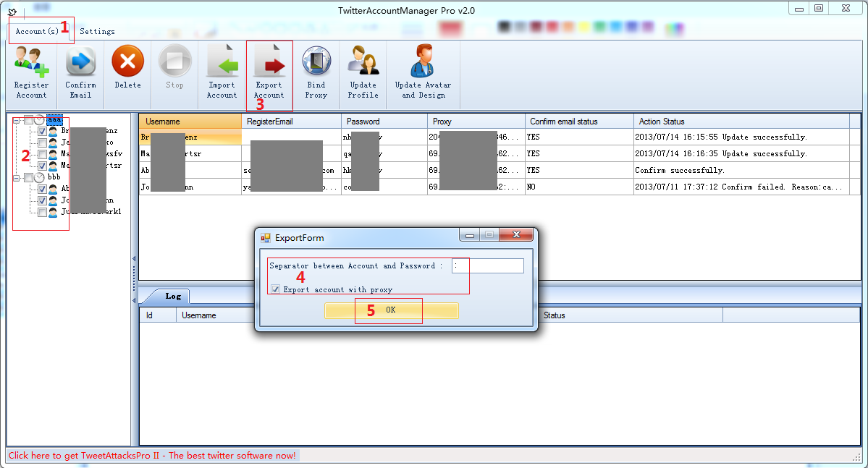Click the bird app icon in title bar
The width and height of the screenshot is (868, 468).
(12, 12)
